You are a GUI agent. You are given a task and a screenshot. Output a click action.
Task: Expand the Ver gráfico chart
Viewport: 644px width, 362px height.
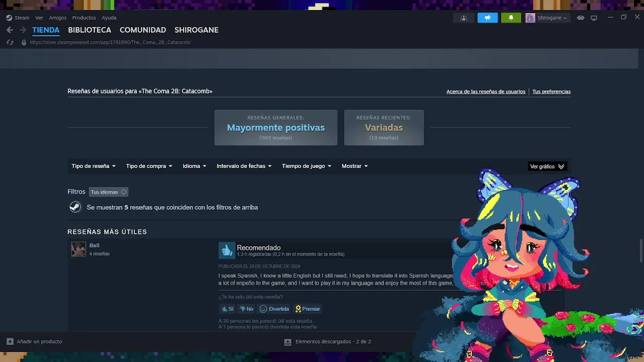(547, 166)
